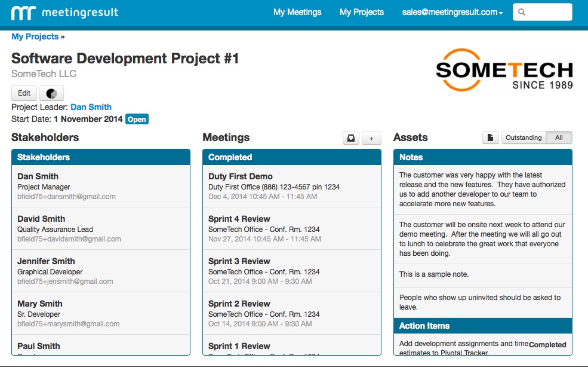The height and width of the screenshot is (367, 588).
Task: Open the Sprint 2 Review meeting
Action: [x=292, y=313]
